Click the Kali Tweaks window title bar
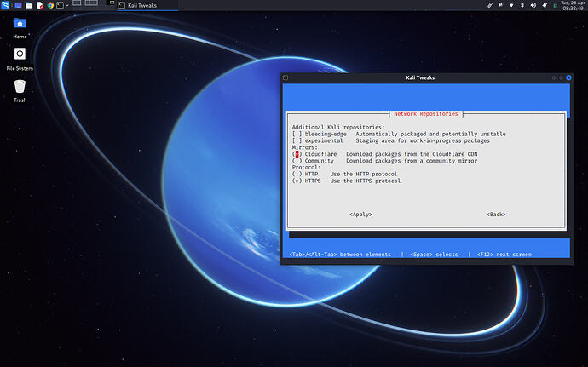The width and height of the screenshot is (588, 367). [420, 77]
